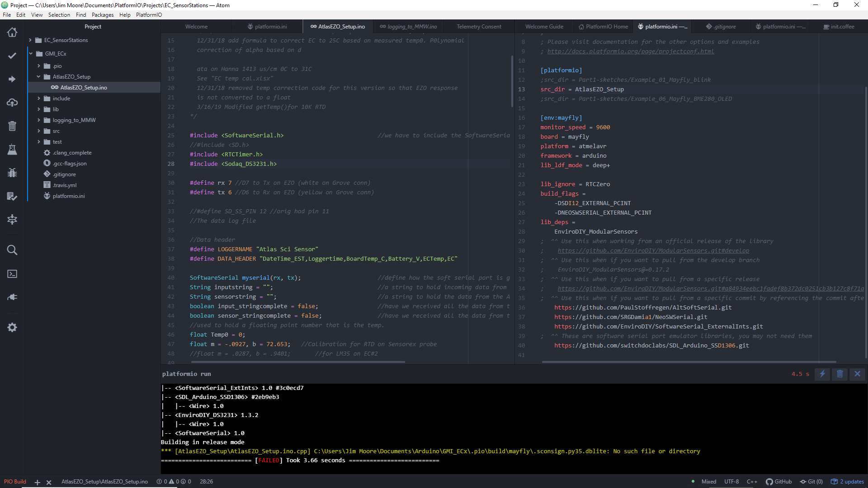Click the Build checkmark icon
The width and height of the screenshot is (868, 488).
pos(12,56)
